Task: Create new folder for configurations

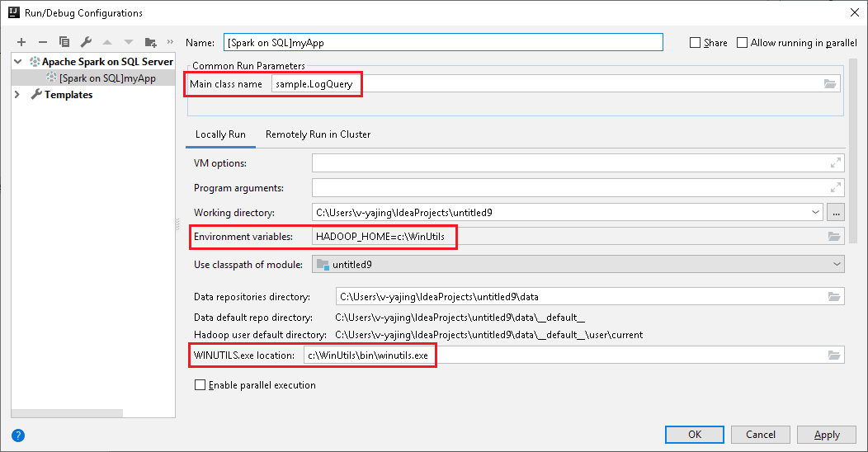Action: point(150,42)
